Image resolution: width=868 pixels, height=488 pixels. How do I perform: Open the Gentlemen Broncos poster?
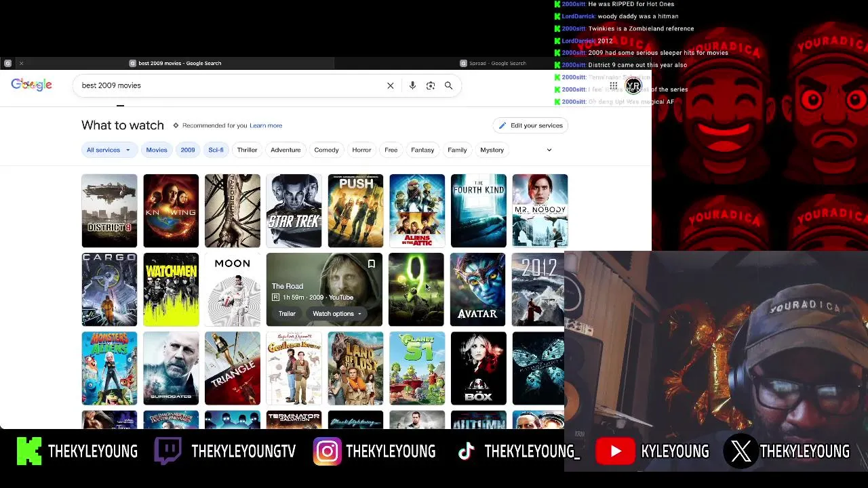pos(294,368)
